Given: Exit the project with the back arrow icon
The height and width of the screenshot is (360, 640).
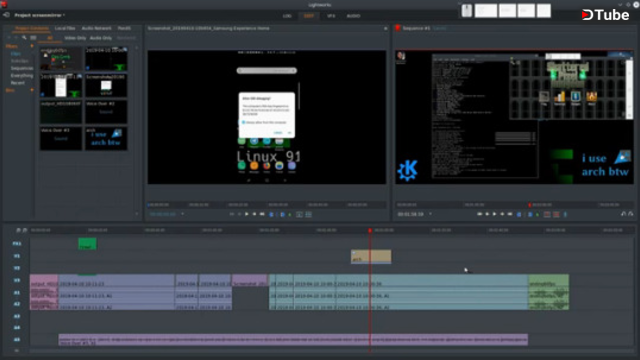Looking at the screenshot, I should [6, 15].
